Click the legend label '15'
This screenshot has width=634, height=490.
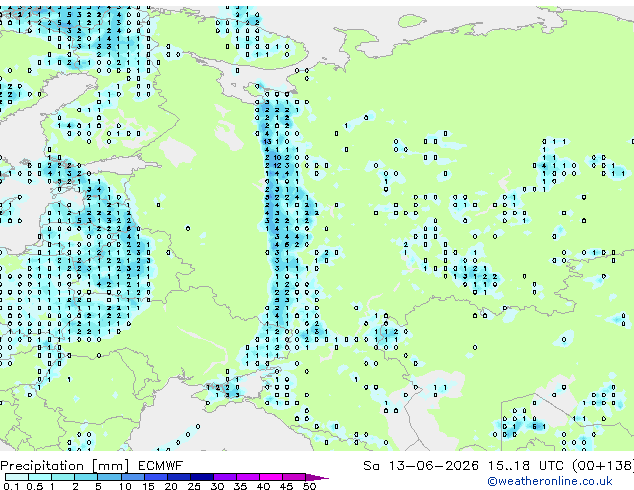[148, 486]
